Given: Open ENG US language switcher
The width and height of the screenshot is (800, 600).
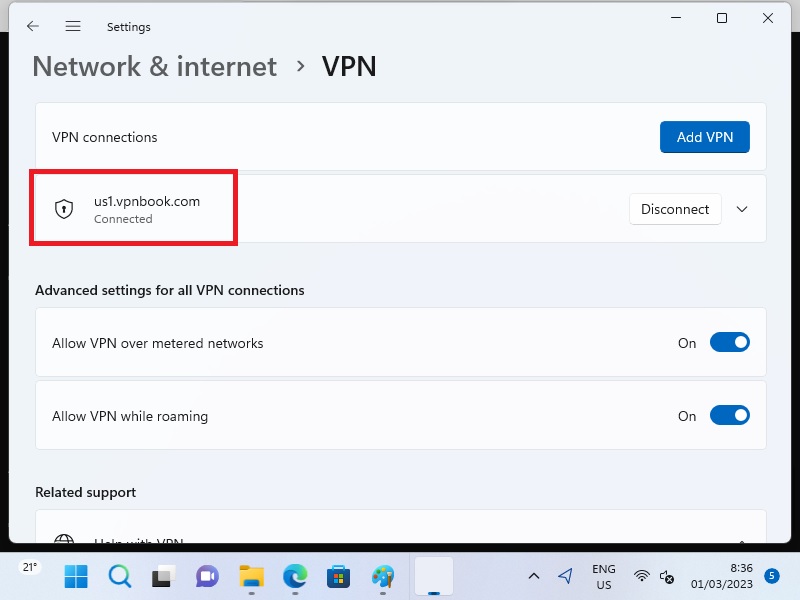Looking at the screenshot, I should click(x=603, y=576).
